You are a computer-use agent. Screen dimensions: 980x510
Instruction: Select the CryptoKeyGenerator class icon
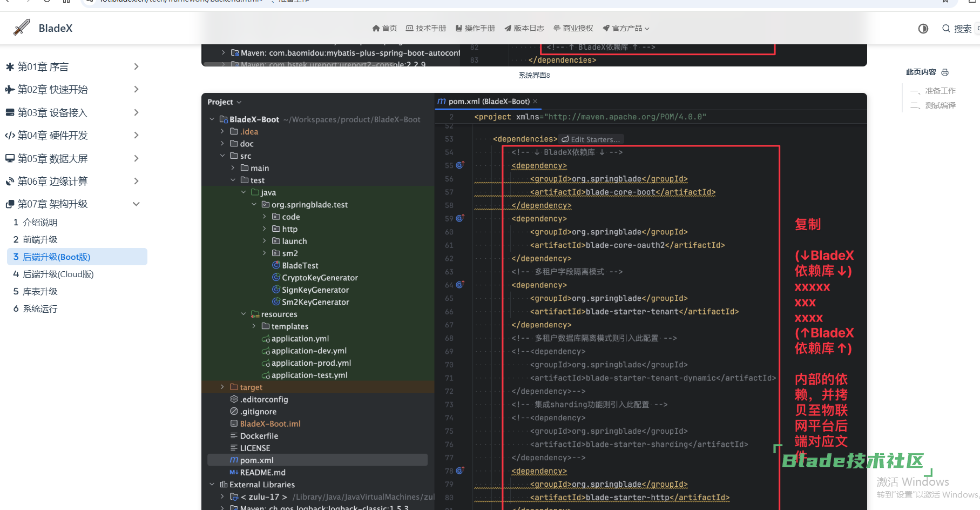pos(276,278)
